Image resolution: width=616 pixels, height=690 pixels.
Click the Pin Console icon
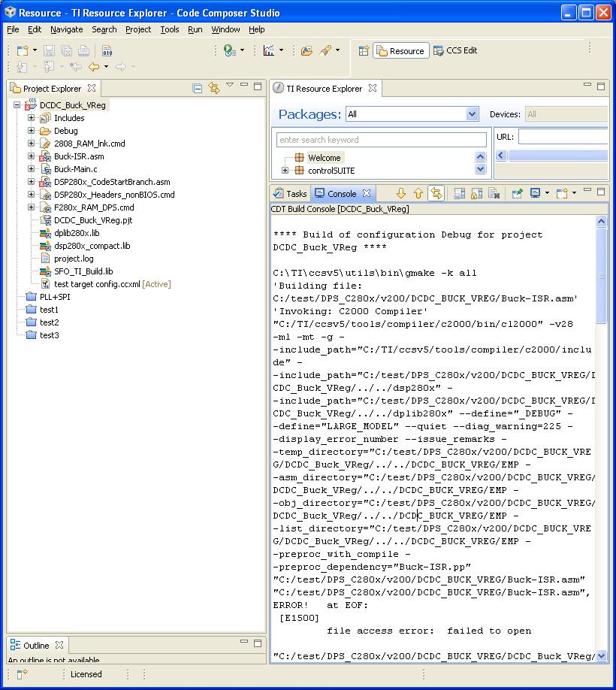pyautogui.click(x=517, y=193)
